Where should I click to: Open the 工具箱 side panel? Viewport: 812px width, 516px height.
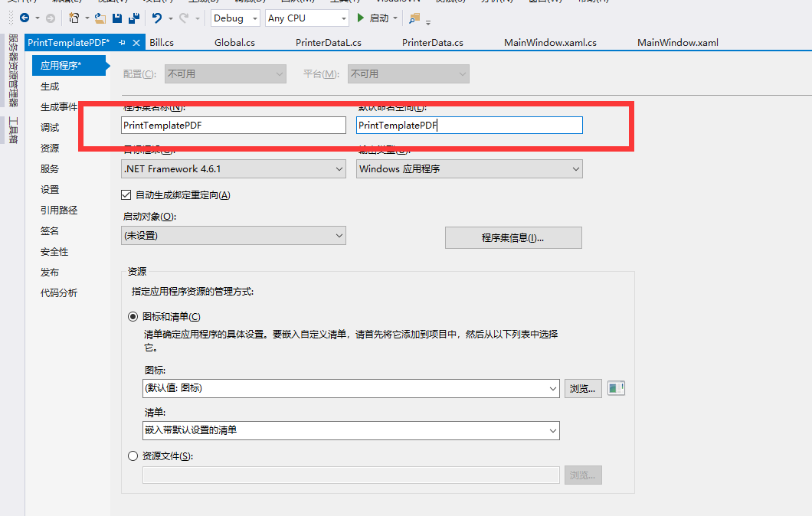coord(13,130)
